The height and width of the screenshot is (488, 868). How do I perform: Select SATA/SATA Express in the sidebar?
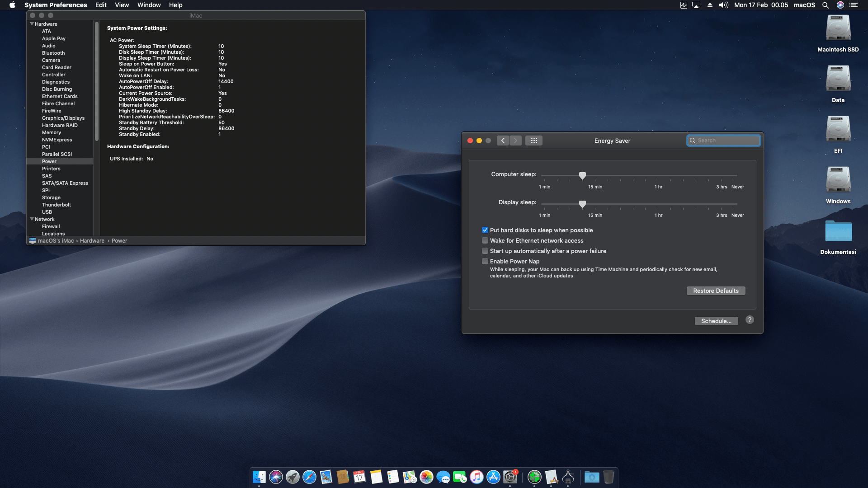65,183
